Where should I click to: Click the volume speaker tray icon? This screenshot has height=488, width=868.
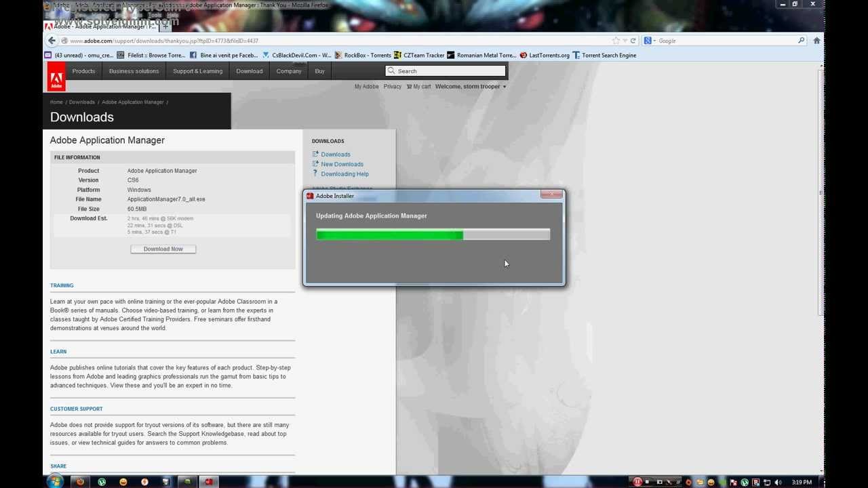pos(778,482)
